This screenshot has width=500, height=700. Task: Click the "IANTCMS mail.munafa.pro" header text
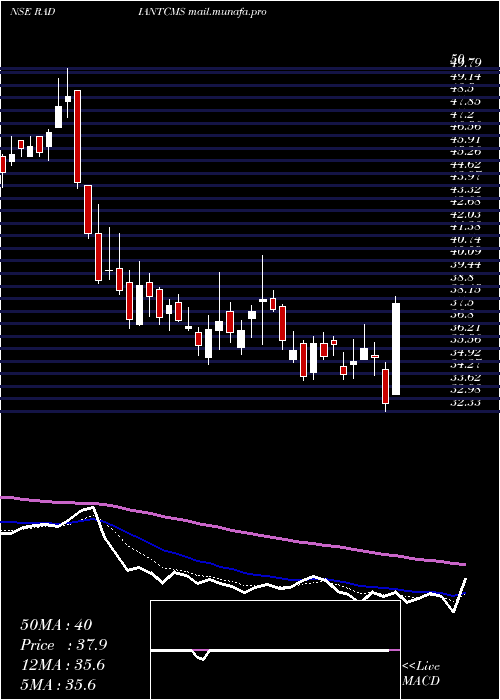click(202, 12)
